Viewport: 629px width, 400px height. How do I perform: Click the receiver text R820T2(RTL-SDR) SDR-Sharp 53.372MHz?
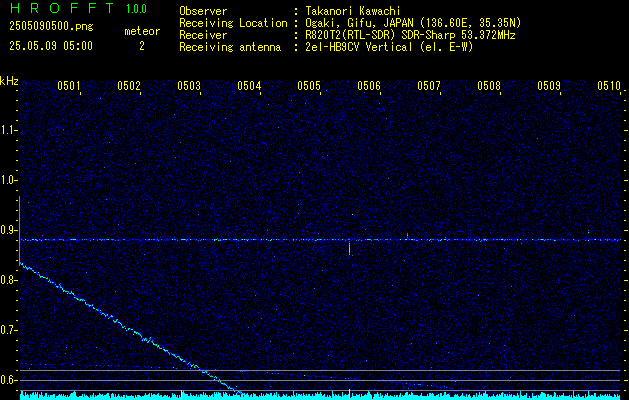point(410,35)
